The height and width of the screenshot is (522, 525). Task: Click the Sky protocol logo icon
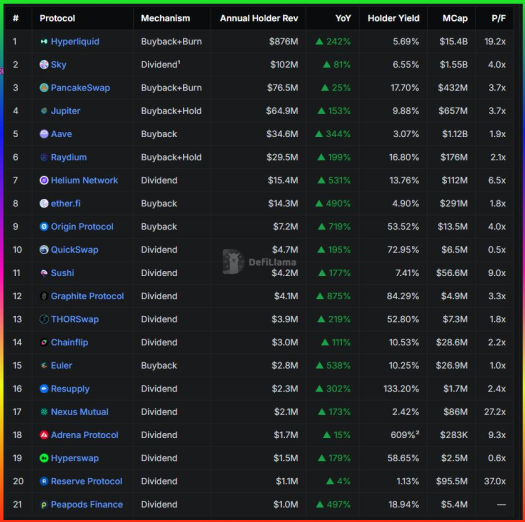(44, 65)
